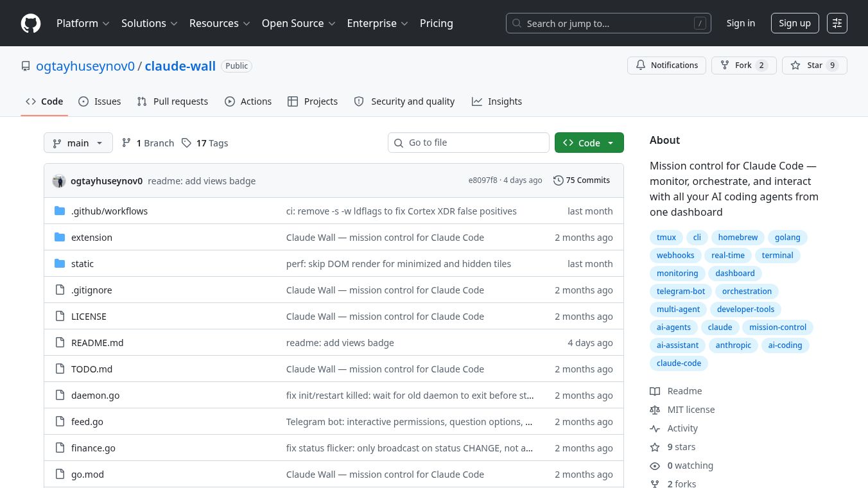The image size is (868, 488).
Task: Click the file icon beside LICENSE
Action: (x=60, y=316)
